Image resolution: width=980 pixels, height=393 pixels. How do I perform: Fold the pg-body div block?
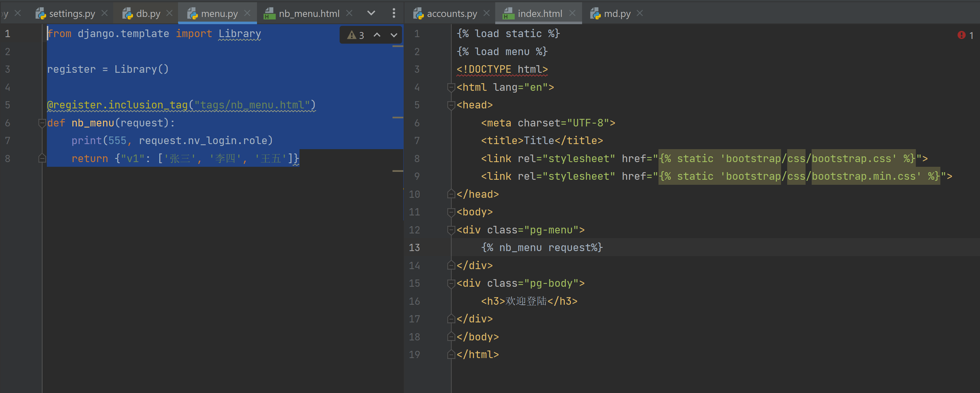(x=451, y=283)
